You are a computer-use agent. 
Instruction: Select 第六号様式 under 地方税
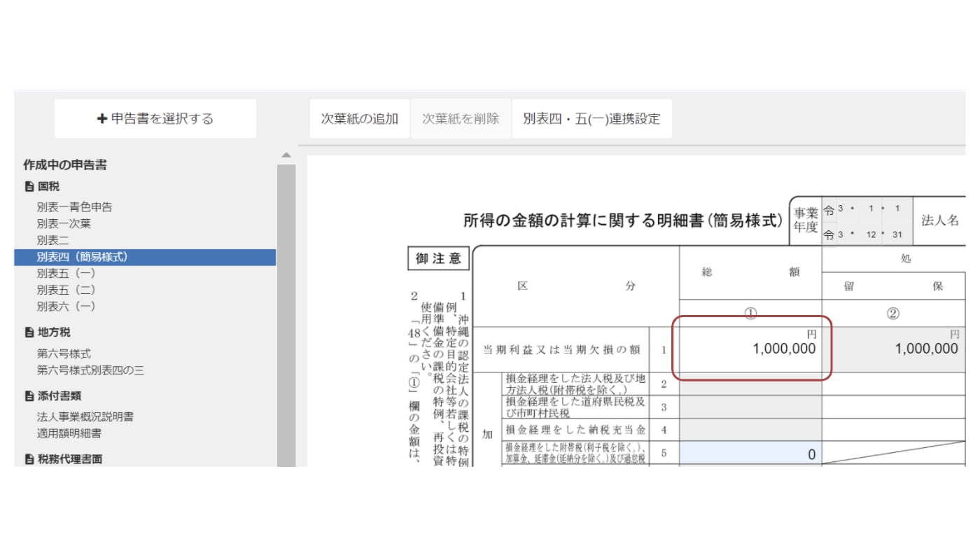click(64, 354)
